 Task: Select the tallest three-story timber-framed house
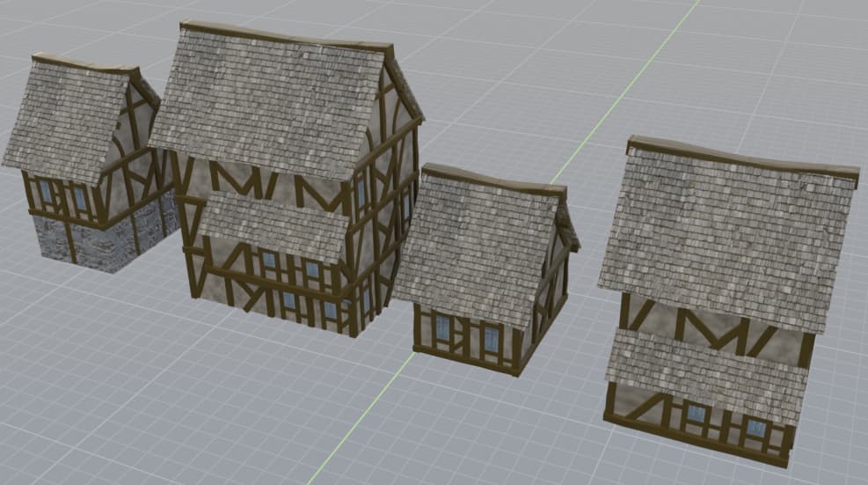[x=287, y=178]
